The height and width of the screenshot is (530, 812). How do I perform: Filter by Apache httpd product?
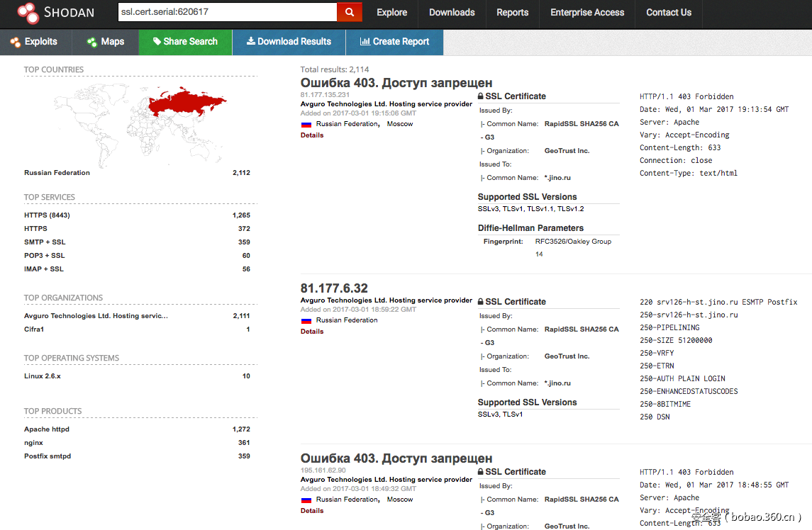pyautogui.click(x=47, y=429)
